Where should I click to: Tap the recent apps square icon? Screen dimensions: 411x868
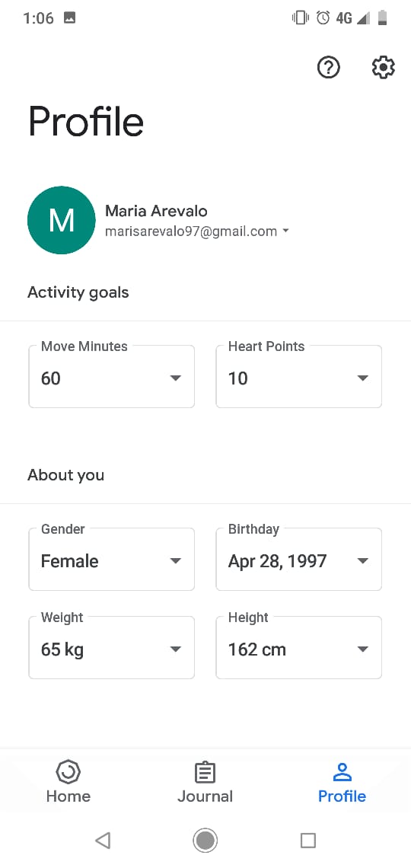pyautogui.click(x=308, y=841)
